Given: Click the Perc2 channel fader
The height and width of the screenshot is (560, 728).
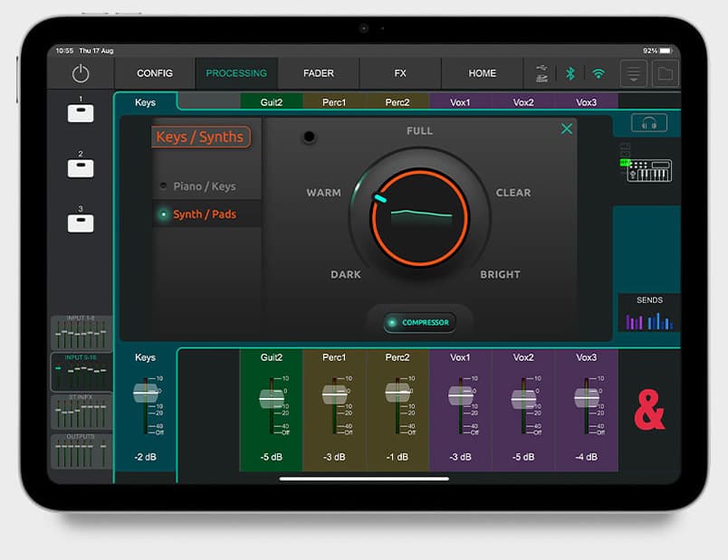Looking at the screenshot, I should click(x=398, y=393).
